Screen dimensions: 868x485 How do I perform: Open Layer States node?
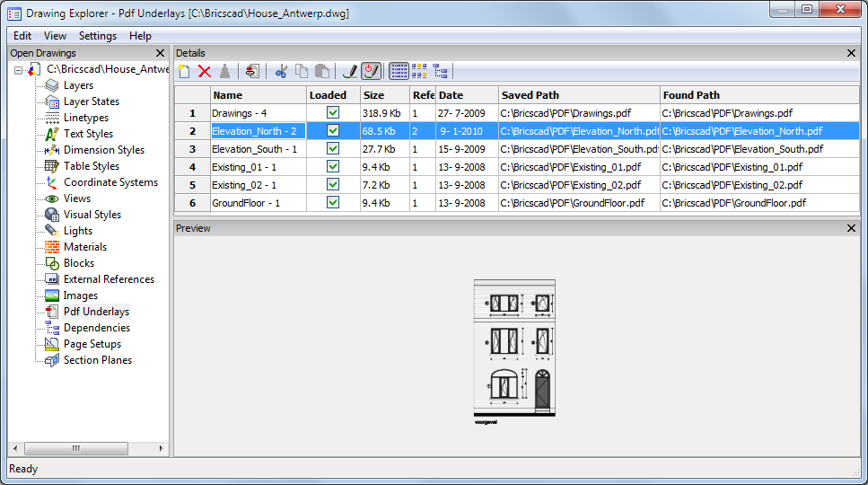92,101
